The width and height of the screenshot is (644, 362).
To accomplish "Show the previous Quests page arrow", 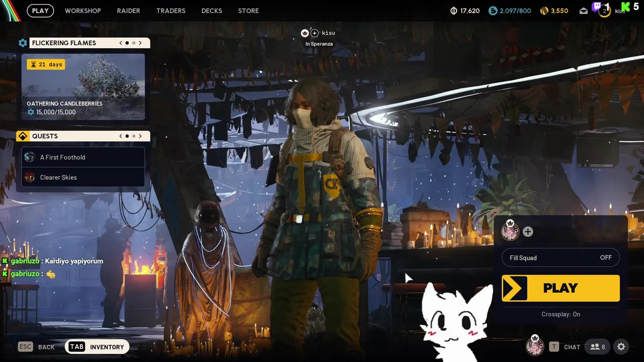I will click(121, 136).
